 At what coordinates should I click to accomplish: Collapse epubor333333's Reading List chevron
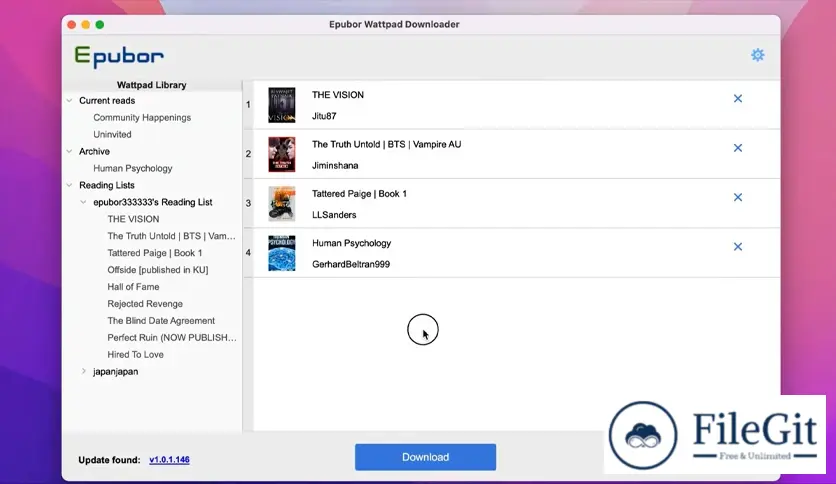83,202
